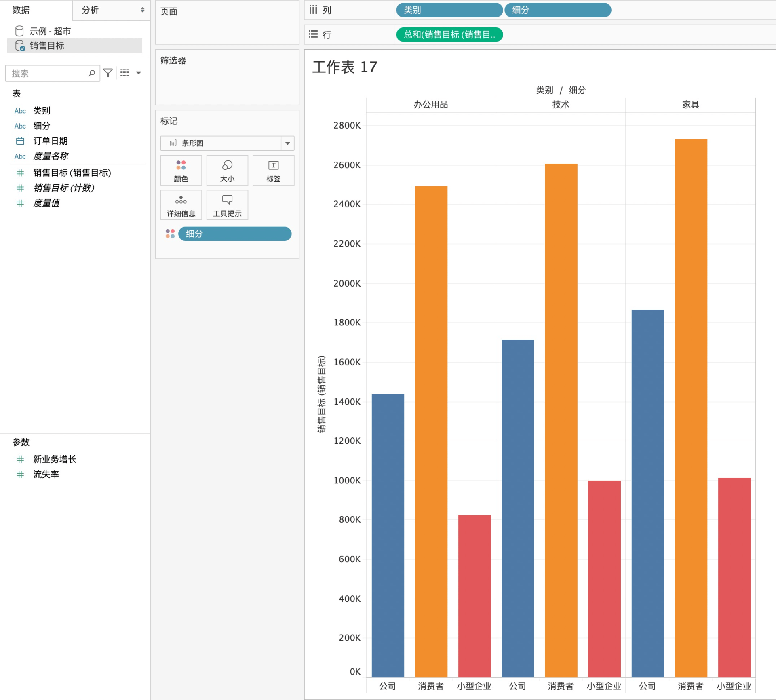Click the list view icon in data pane
This screenshot has height=700, width=776.
click(125, 73)
